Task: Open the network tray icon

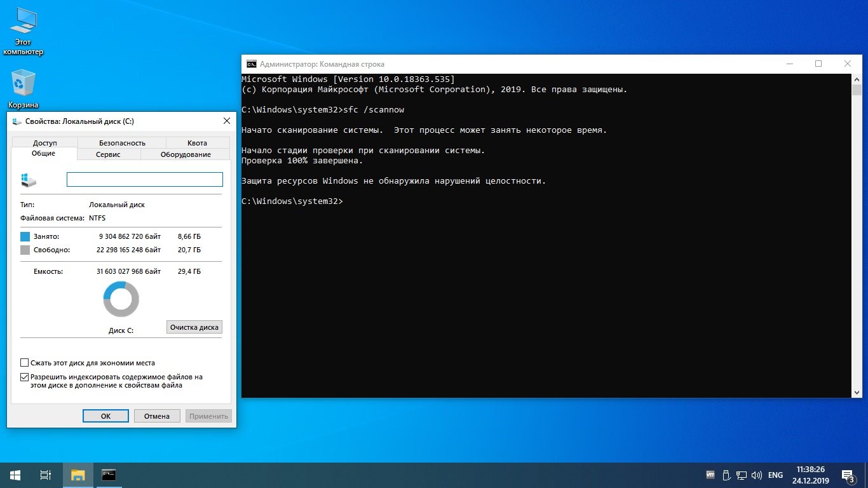Action: point(742,475)
